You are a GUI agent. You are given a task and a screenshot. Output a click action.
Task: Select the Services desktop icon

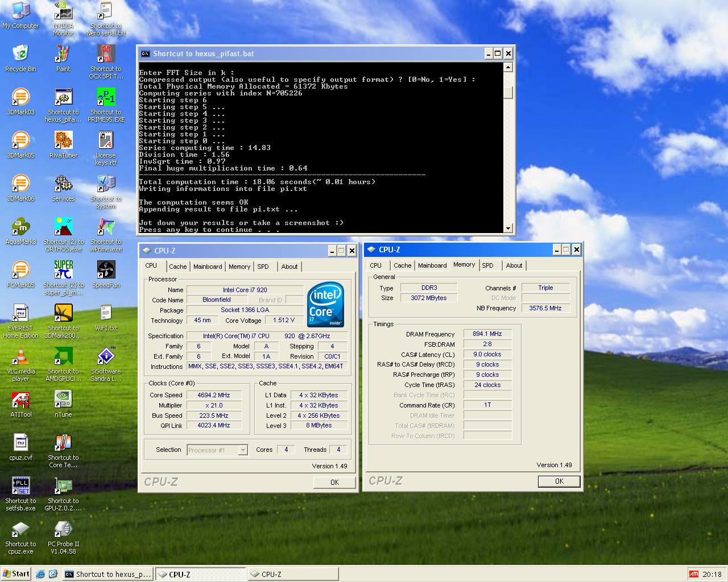63,188
